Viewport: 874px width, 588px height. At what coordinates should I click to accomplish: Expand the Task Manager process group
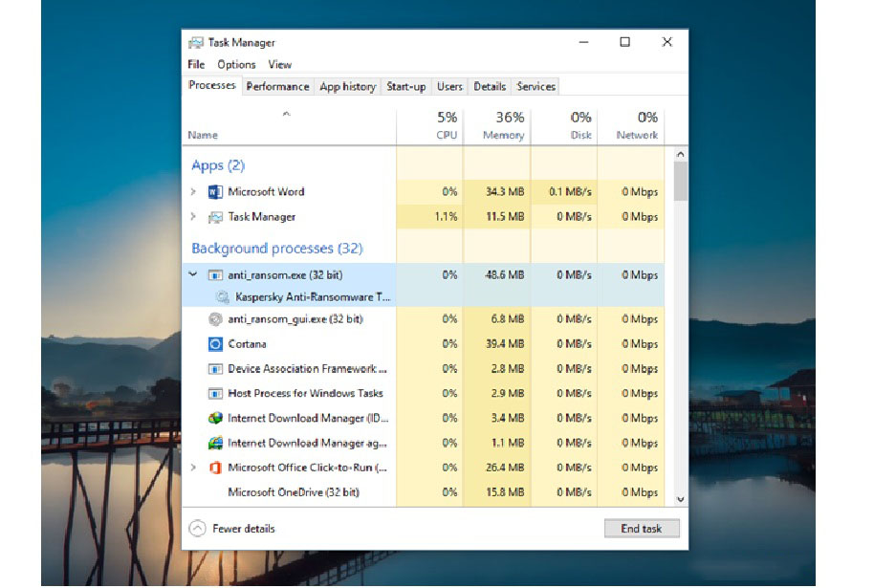[x=193, y=217]
